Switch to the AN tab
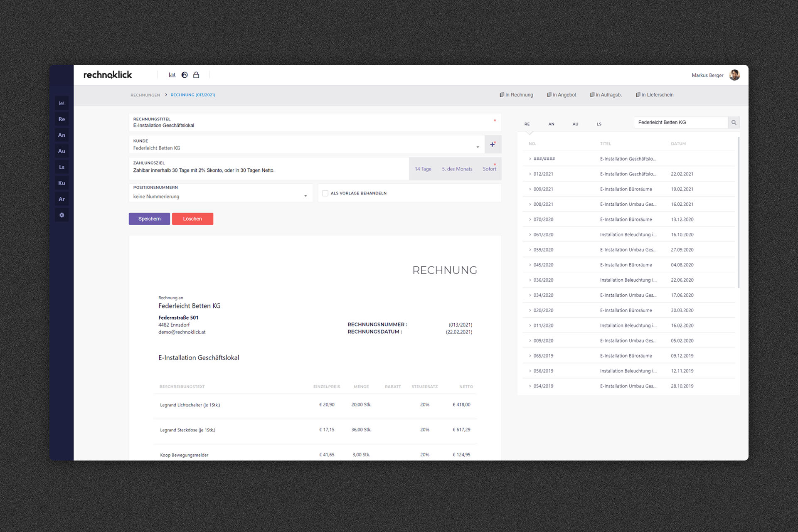Screen dimensions: 798x532 [551, 124]
